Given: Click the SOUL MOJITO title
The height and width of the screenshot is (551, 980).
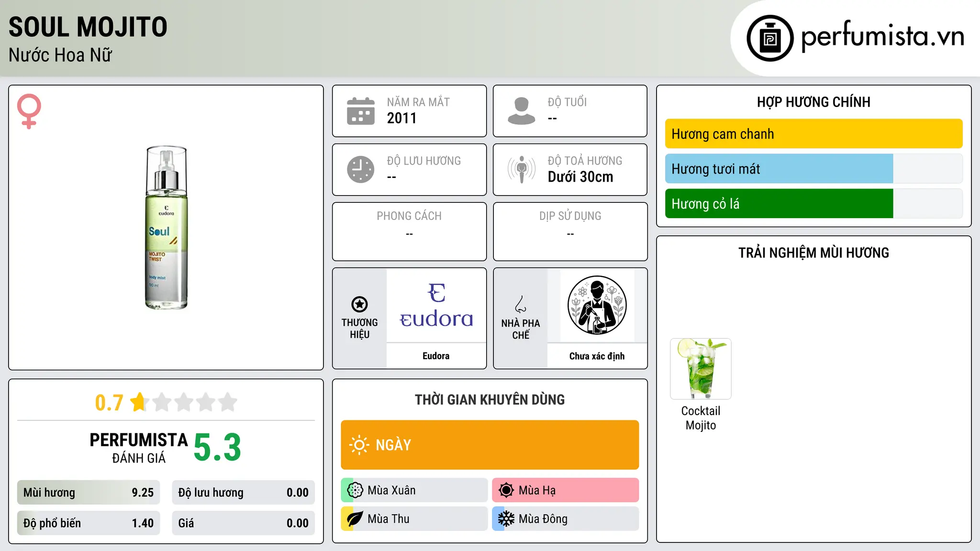Looking at the screenshot, I should (x=88, y=27).
